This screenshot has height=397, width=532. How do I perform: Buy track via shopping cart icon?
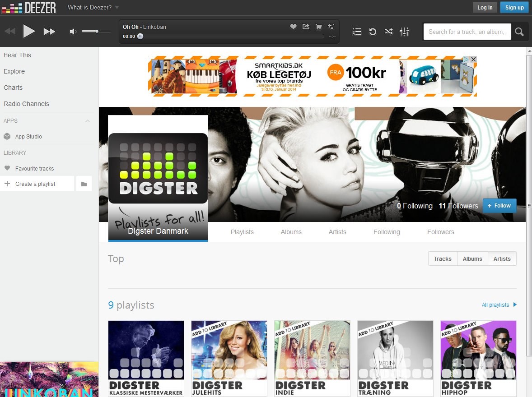[x=318, y=27]
